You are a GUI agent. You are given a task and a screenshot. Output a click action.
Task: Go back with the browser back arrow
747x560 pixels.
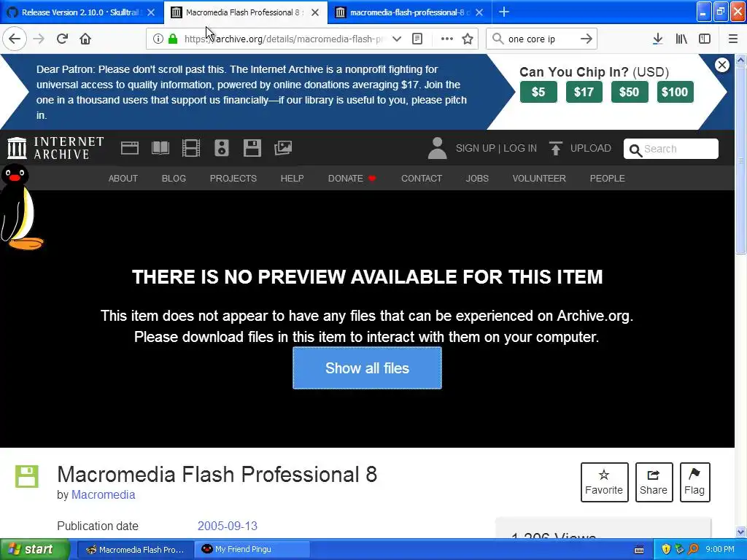[15, 39]
